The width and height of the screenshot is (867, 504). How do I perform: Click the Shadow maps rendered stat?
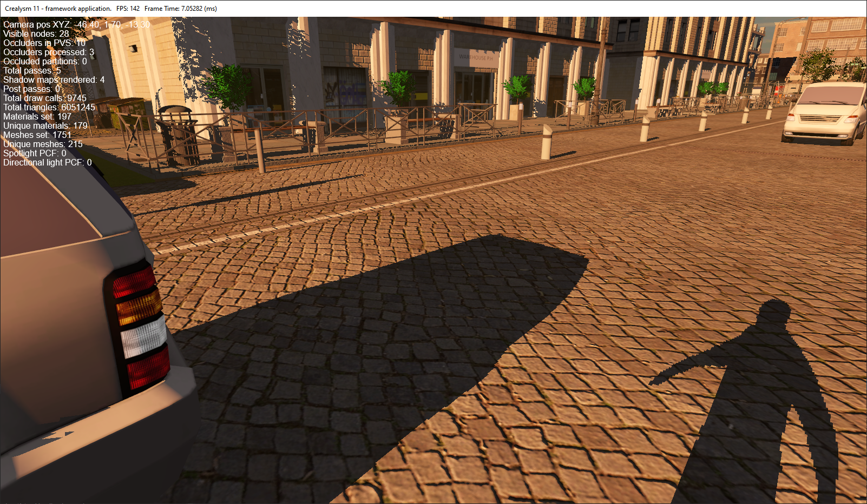pyautogui.click(x=54, y=80)
